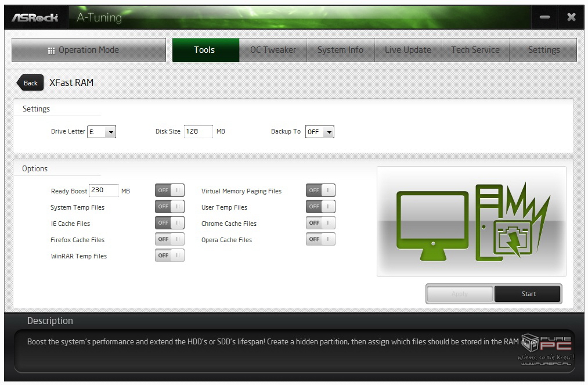The width and height of the screenshot is (588, 385).
Task: Click the greyed Apply button
Action: coord(460,294)
